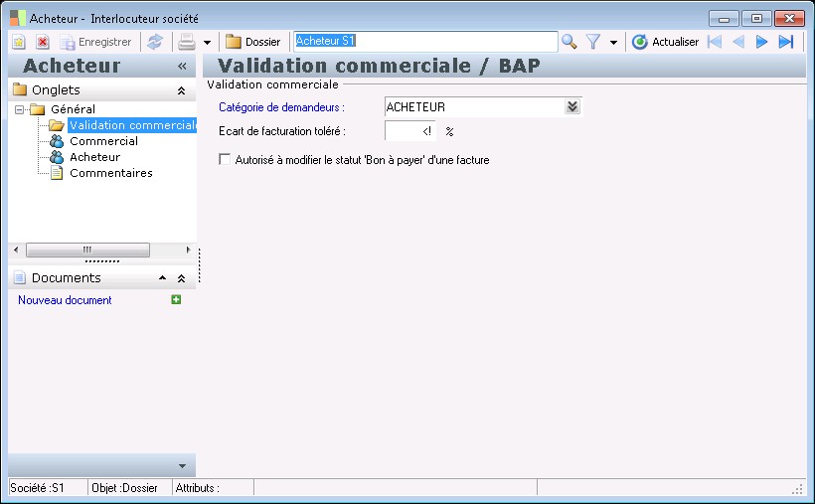Click the red delete icon in toolbar

point(43,42)
